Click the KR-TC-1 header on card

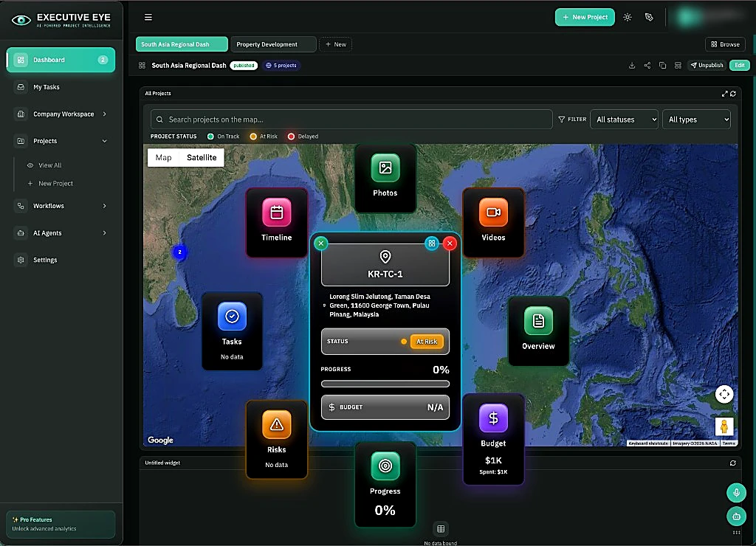pos(385,265)
